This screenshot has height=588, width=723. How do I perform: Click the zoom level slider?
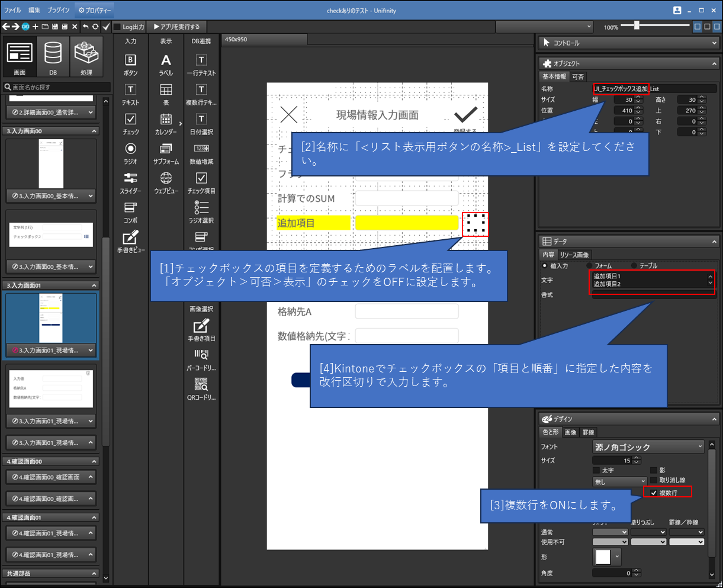[x=637, y=25]
